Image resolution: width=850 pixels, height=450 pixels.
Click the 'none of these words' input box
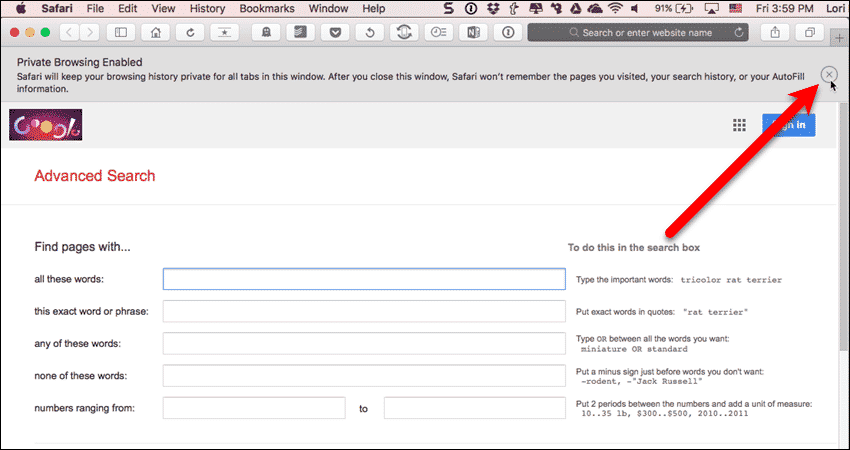pos(364,376)
